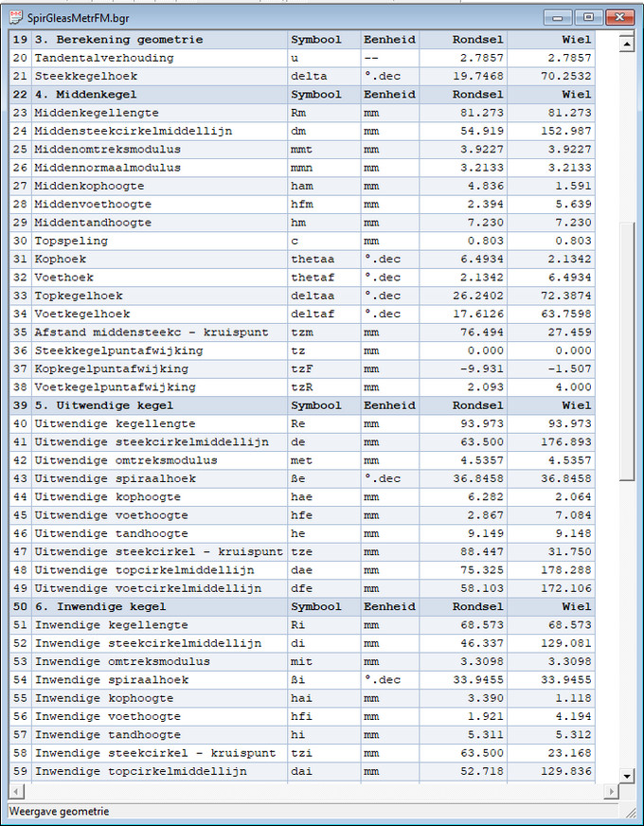The width and height of the screenshot is (644, 826).
Task: Click 'Eenheid' column header in row 19
Action: [389, 40]
